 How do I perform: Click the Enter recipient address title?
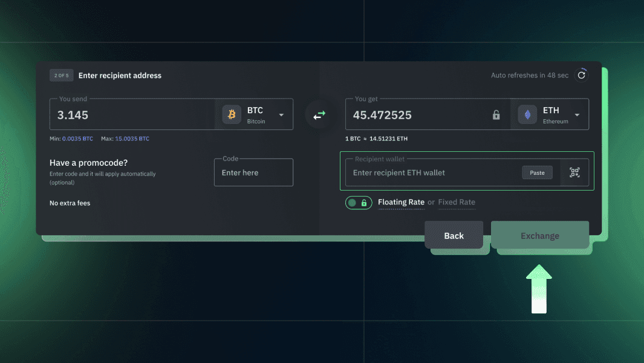120,76
